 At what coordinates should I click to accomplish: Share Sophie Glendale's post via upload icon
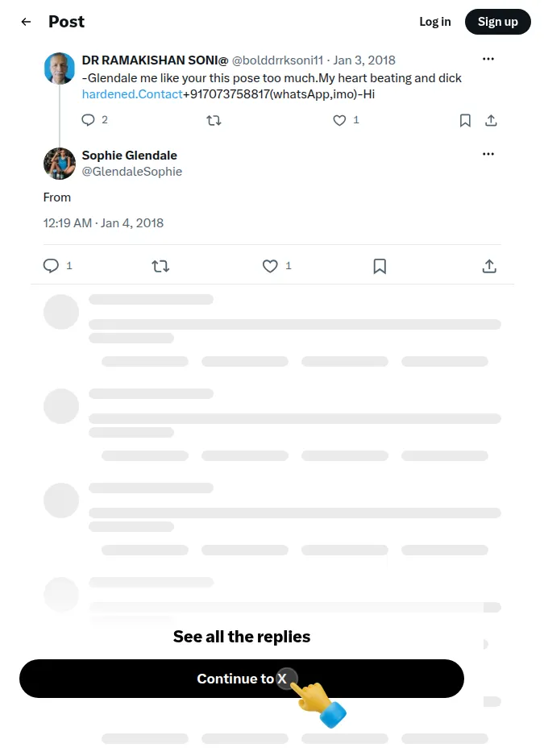489,266
